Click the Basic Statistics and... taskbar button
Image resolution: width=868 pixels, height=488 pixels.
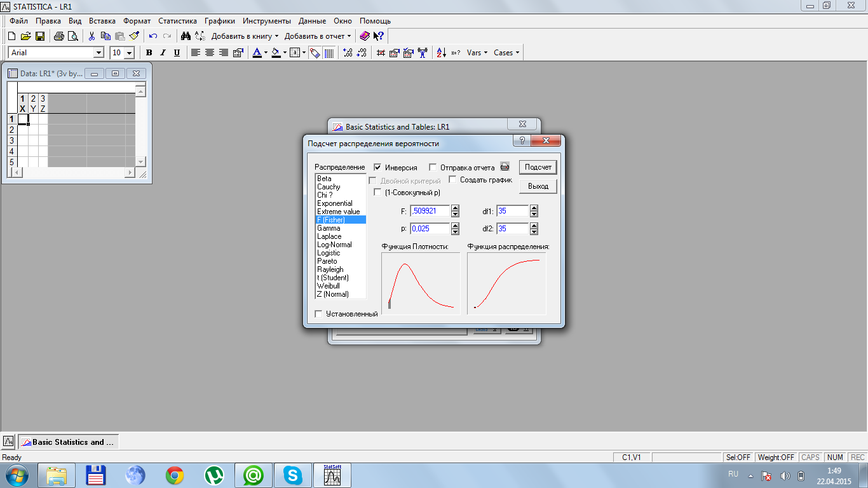69,442
